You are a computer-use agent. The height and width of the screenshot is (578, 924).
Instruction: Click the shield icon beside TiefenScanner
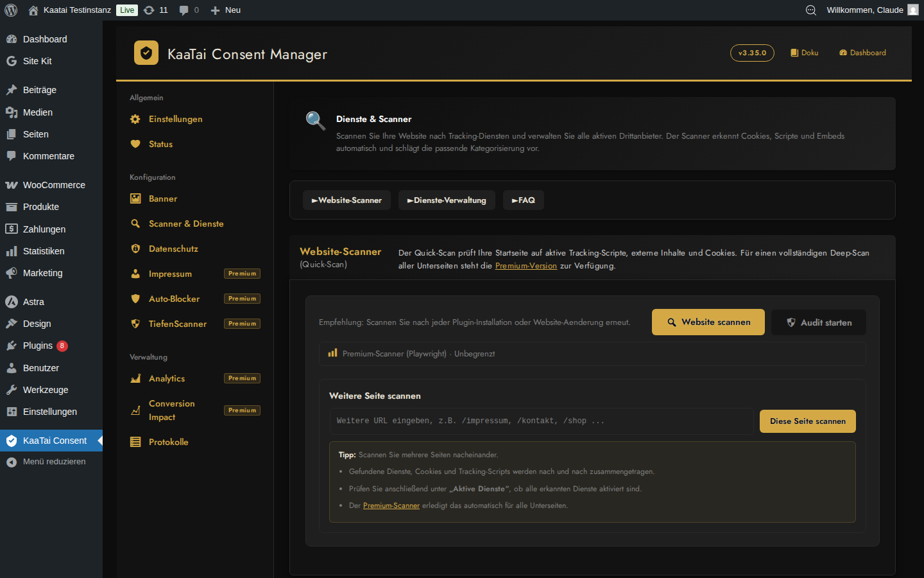135,324
